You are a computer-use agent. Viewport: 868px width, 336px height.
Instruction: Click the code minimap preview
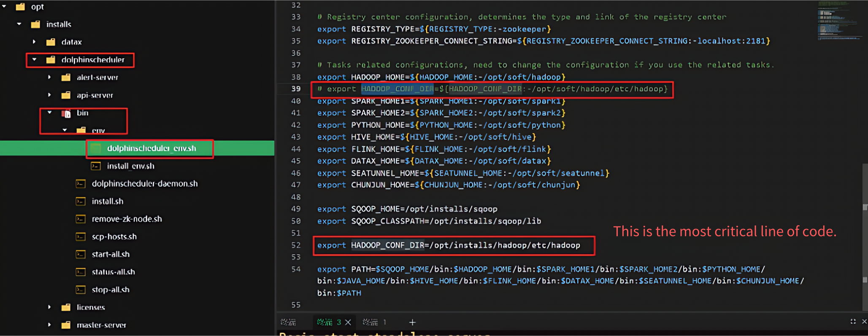click(x=839, y=21)
